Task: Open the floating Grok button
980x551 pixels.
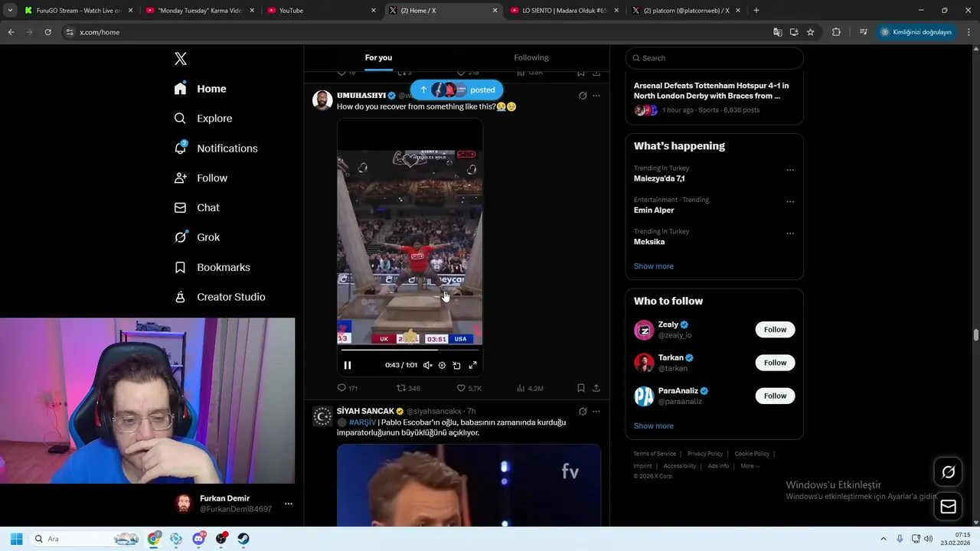Action: 948,472
